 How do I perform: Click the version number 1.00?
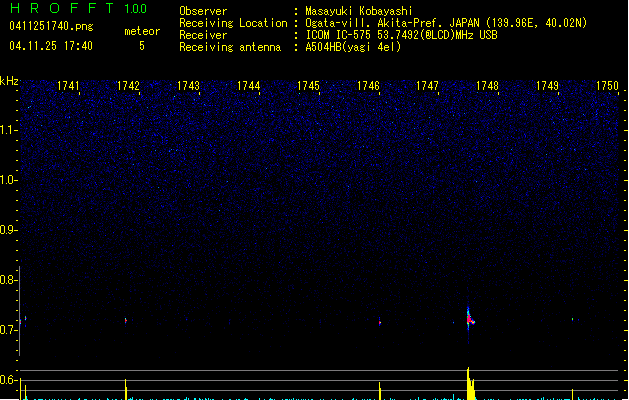(x=136, y=9)
